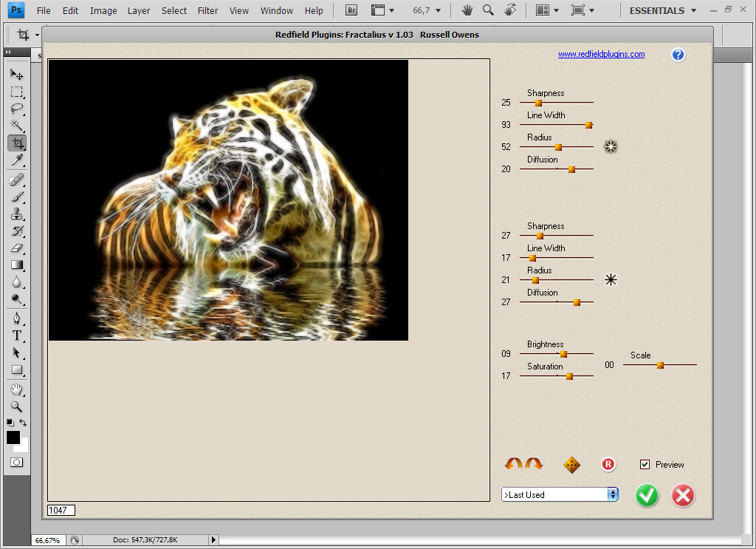This screenshot has height=549, width=756.
Task: Click the 66,67% zoom field in status bar
Action: tap(48, 540)
